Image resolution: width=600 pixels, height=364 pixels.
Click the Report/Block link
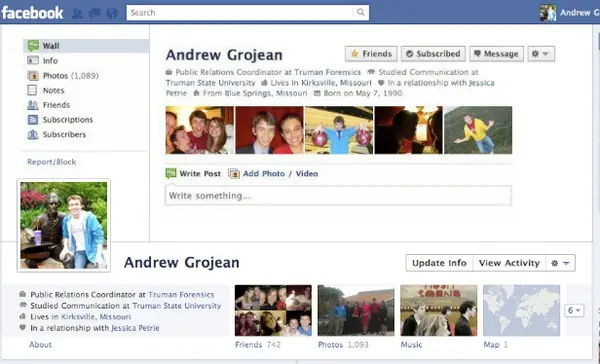[x=52, y=162]
